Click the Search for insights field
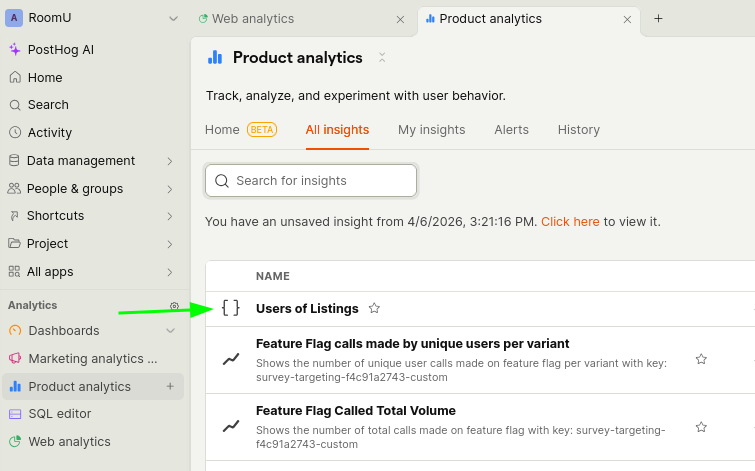 (x=311, y=181)
